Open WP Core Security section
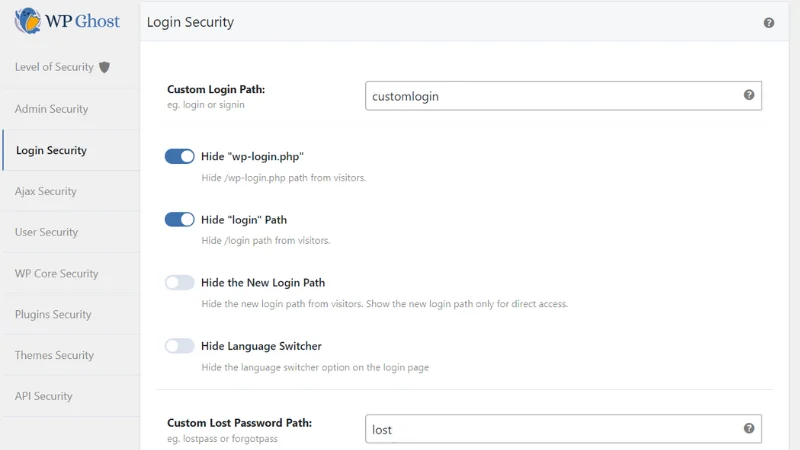Viewport: 800px width, 450px height. (56, 273)
